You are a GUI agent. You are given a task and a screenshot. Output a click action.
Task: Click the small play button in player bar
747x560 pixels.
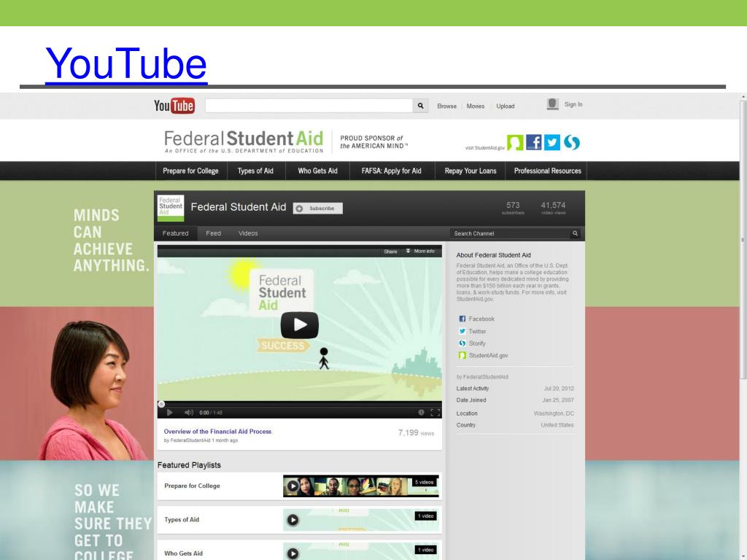click(x=169, y=413)
